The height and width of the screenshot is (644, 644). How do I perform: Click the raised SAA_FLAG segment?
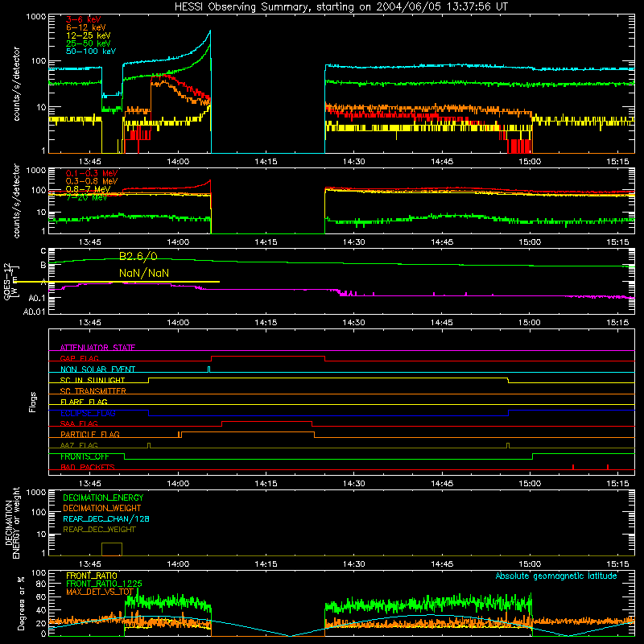[x=266, y=421]
